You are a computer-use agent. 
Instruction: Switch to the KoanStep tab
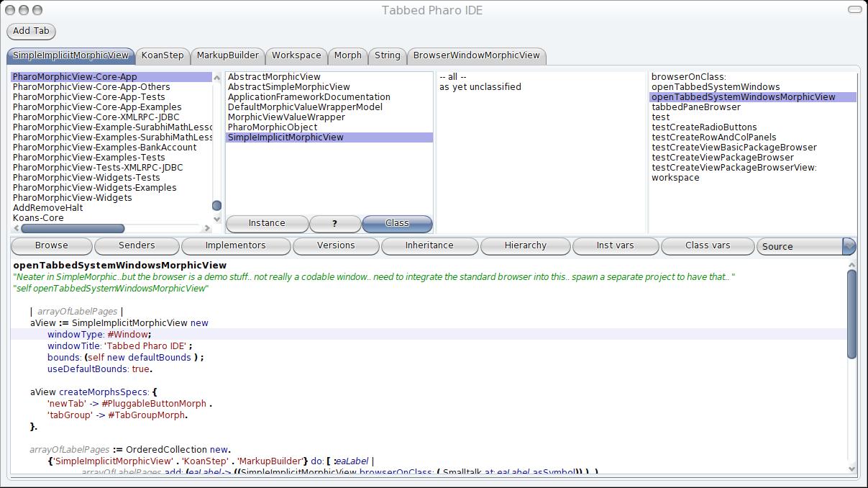coord(163,55)
